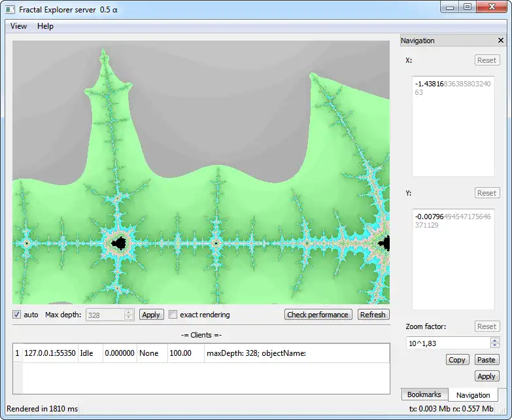Screen dimensions: 512x420
Task: Click Check performance button
Action: pyautogui.click(x=318, y=315)
